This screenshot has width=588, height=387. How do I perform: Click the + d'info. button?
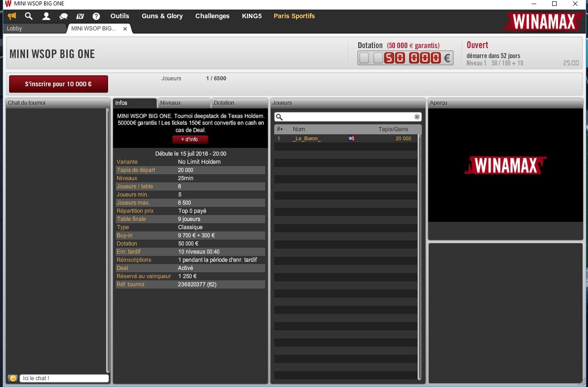click(x=190, y=139)
